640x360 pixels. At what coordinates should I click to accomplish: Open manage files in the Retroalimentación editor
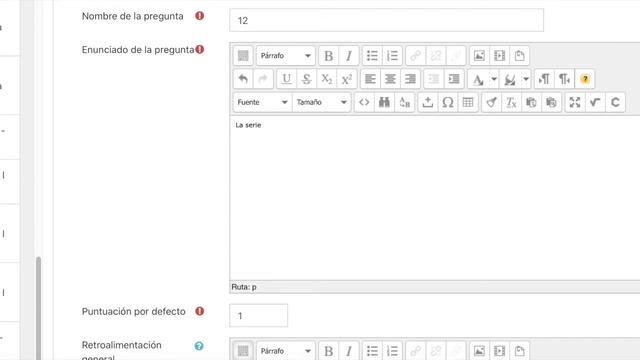pyautogui.click(x=520, y=351)
